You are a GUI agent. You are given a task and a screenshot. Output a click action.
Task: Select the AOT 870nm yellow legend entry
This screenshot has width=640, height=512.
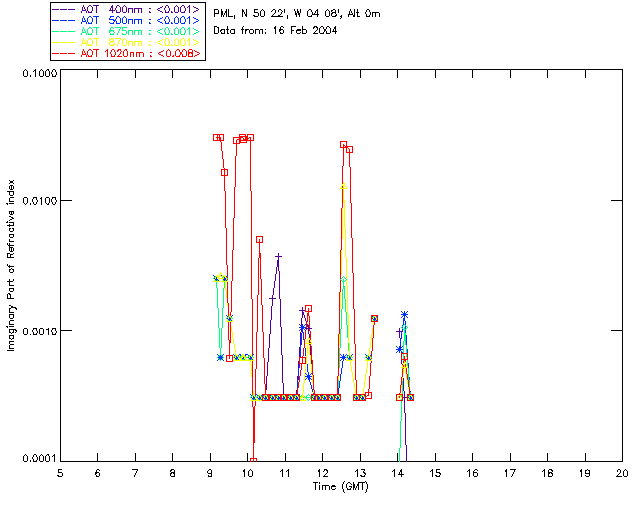127,42
